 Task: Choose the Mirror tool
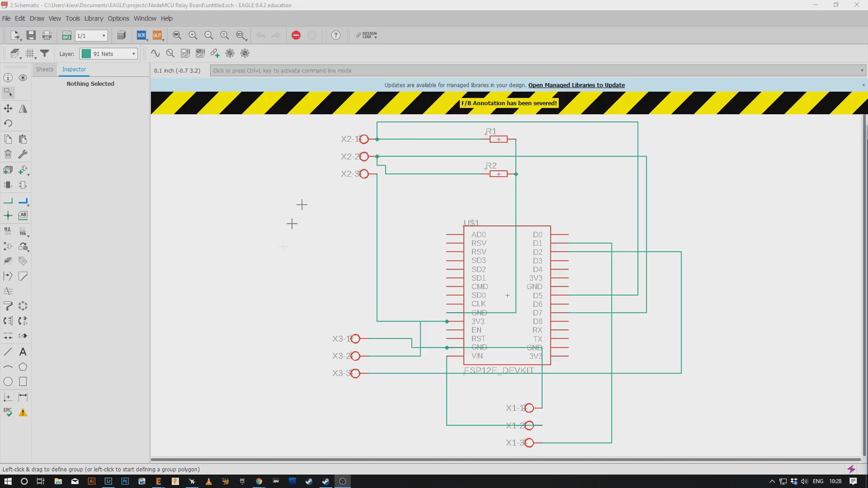23,108
